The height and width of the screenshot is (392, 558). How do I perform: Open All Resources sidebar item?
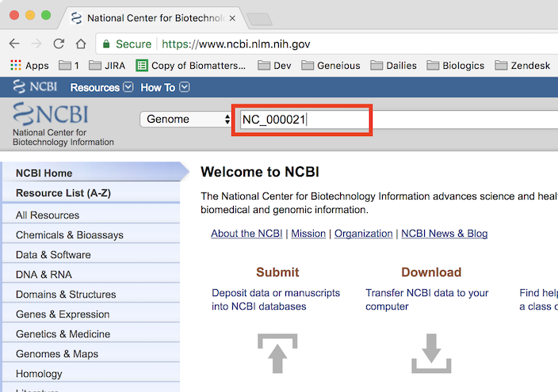click(91, 215)
